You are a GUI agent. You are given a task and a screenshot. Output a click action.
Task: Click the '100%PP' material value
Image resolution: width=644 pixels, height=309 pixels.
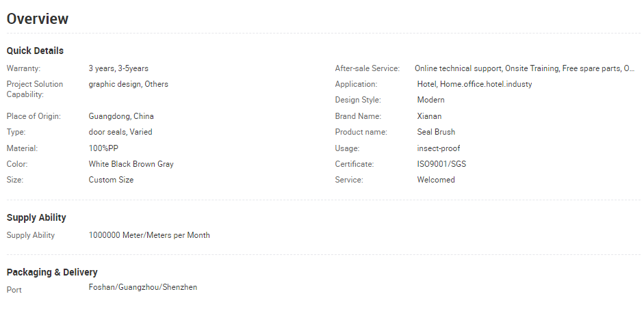pyautogui.click(x=103, y=148)
